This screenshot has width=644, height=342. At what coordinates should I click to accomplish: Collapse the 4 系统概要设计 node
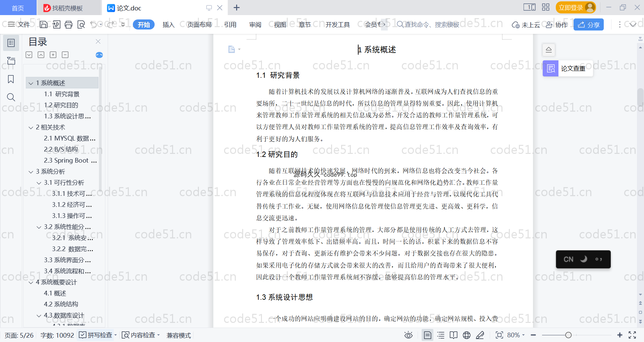pyautogui.click(x=31, y=282)
